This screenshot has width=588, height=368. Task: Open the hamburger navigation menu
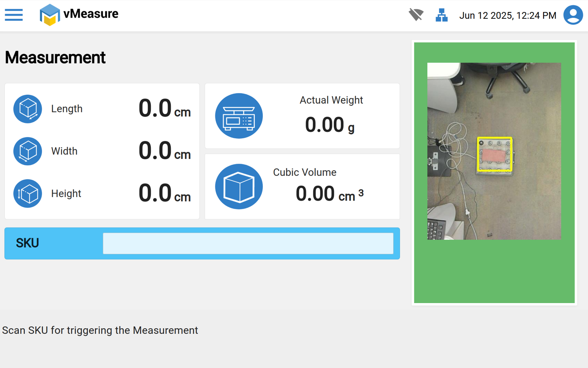click(x=14, y=15)
